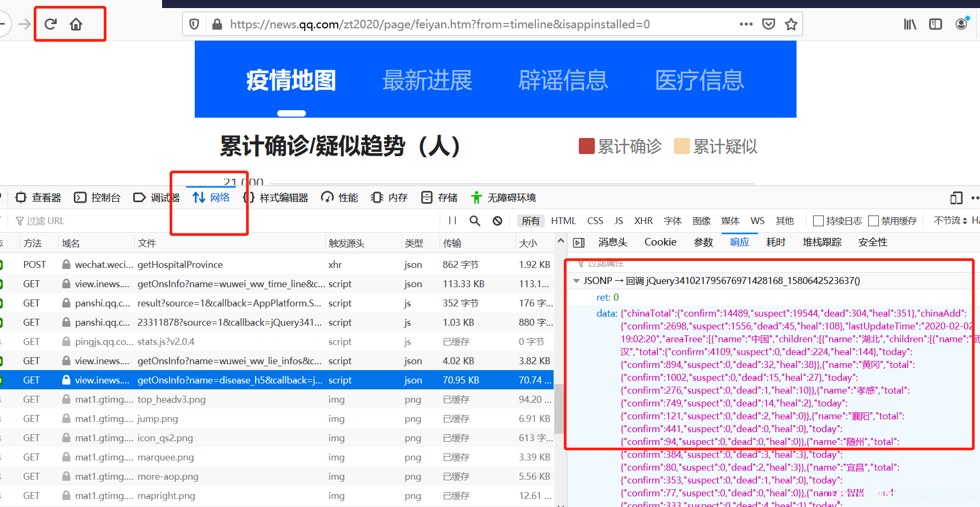Collapse the request details pane
Image resolution: width=980 pixels, height=507 pixels.
coord(579,243)
